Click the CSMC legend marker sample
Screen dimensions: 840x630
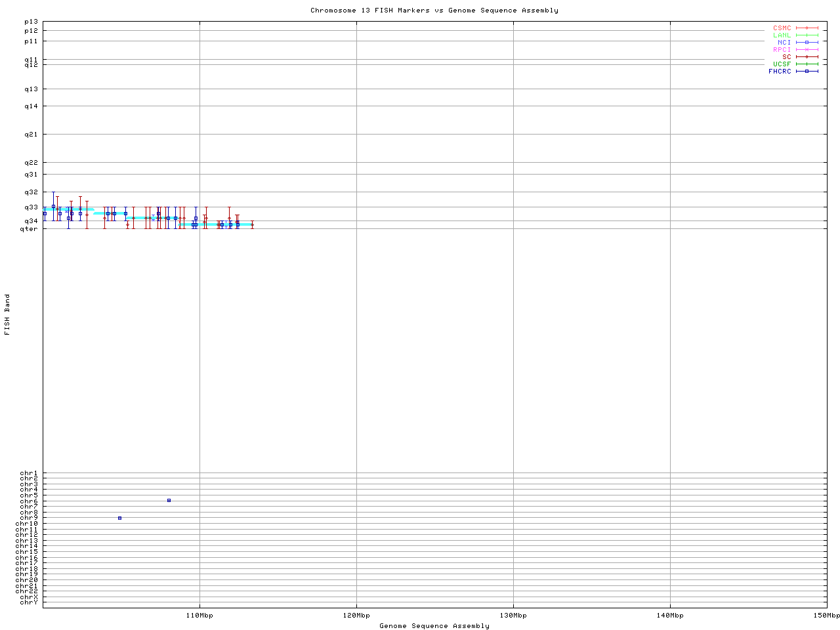click(807, 28)
